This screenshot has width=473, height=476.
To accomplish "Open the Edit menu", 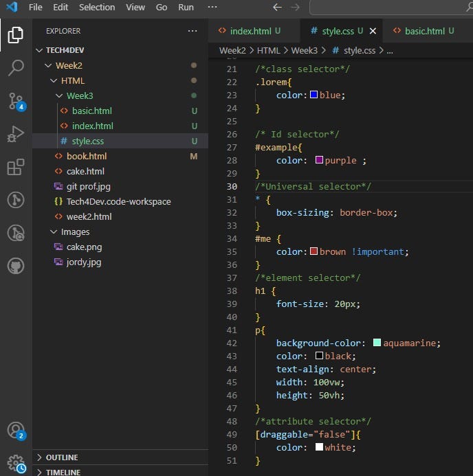I will 60,7.
